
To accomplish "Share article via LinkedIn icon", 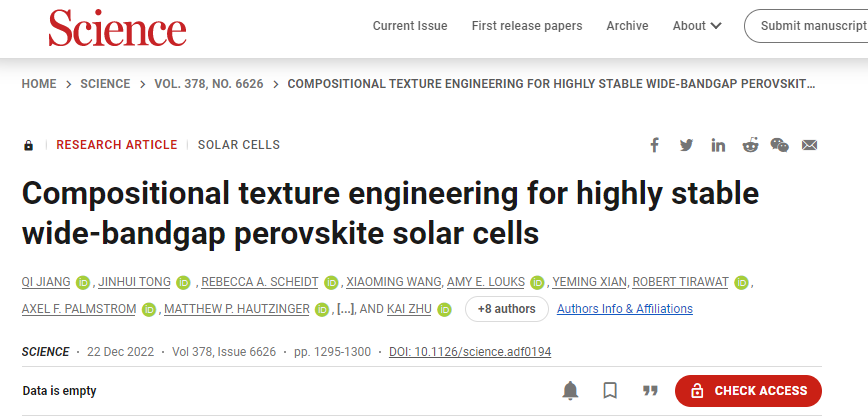I will click(719, 145).
